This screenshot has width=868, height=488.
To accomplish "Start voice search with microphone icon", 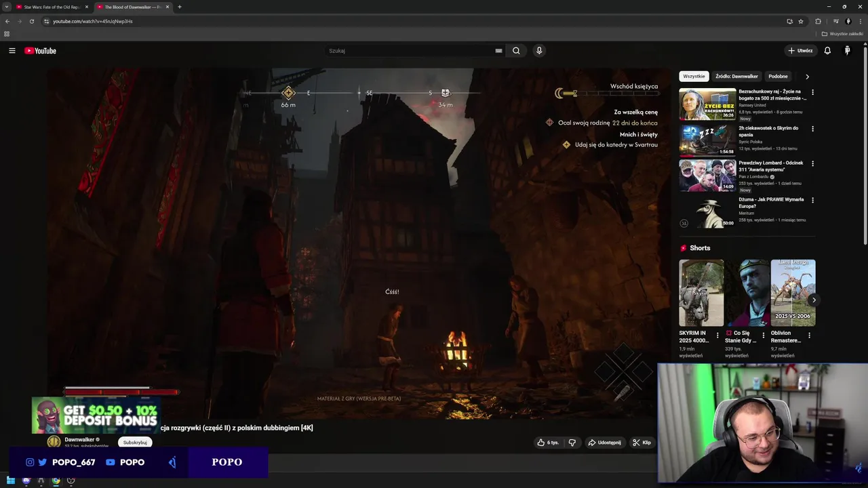I will (539, 51).
